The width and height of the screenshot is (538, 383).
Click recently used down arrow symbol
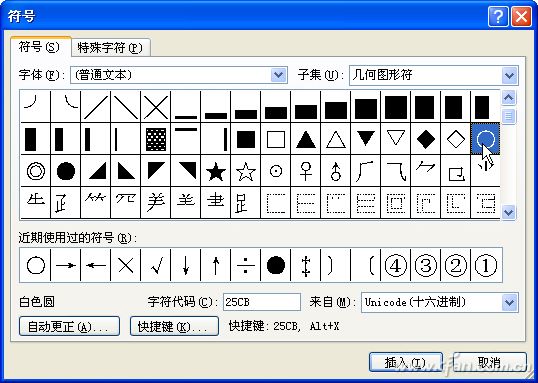tap(186, 266)
